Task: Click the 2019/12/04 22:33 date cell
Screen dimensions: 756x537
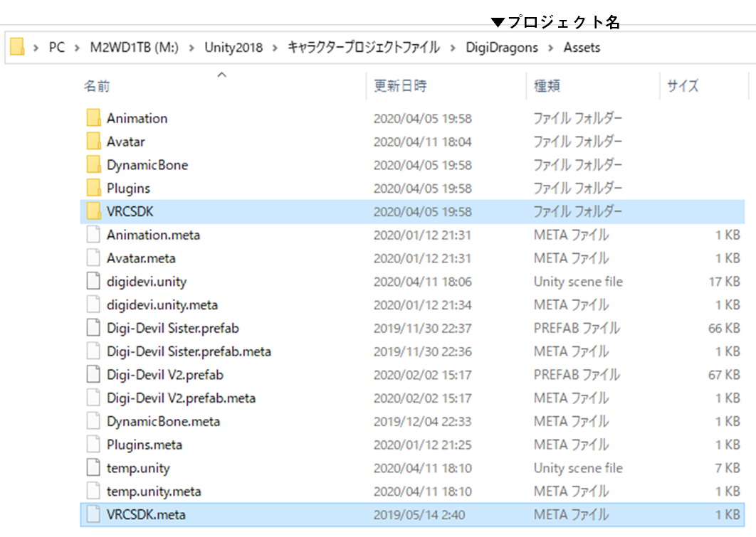Action: click(422, 421)
